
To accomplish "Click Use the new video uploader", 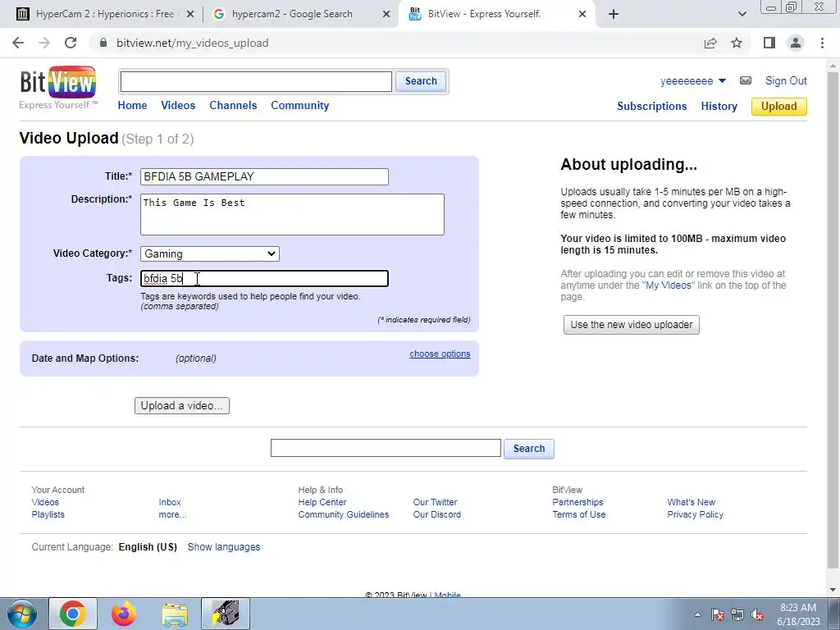I will point(631,325).
